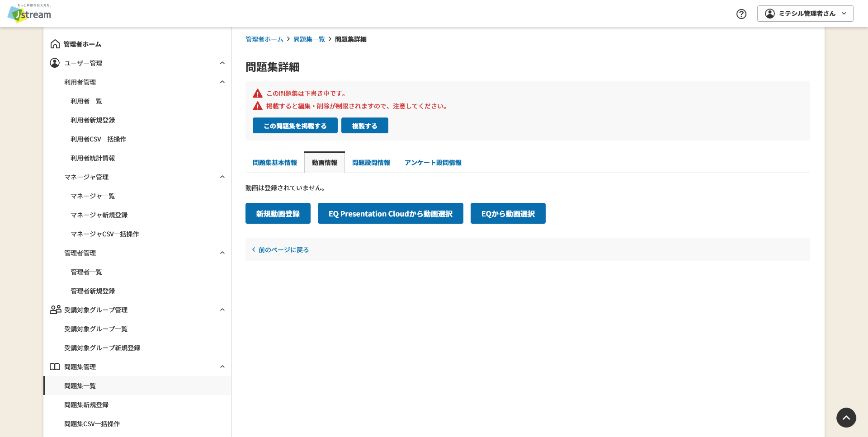The height and width of the screenshot is (437, 868).
Task: Click the 複製する button
Action: pos(365,126)
